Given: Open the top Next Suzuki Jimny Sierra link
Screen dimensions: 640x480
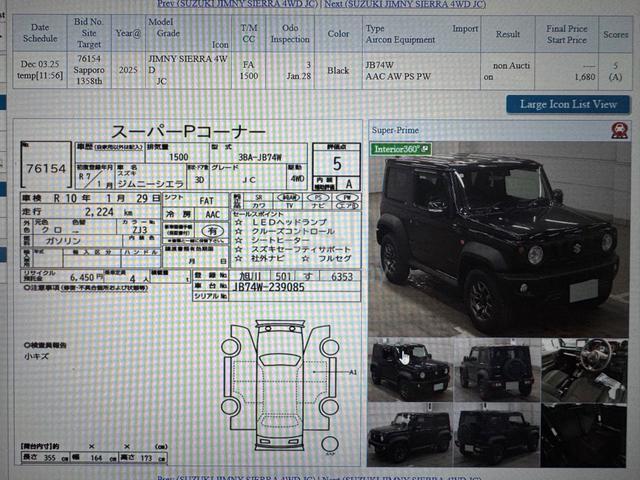Looking at the screenshot, I should (405, 4).
